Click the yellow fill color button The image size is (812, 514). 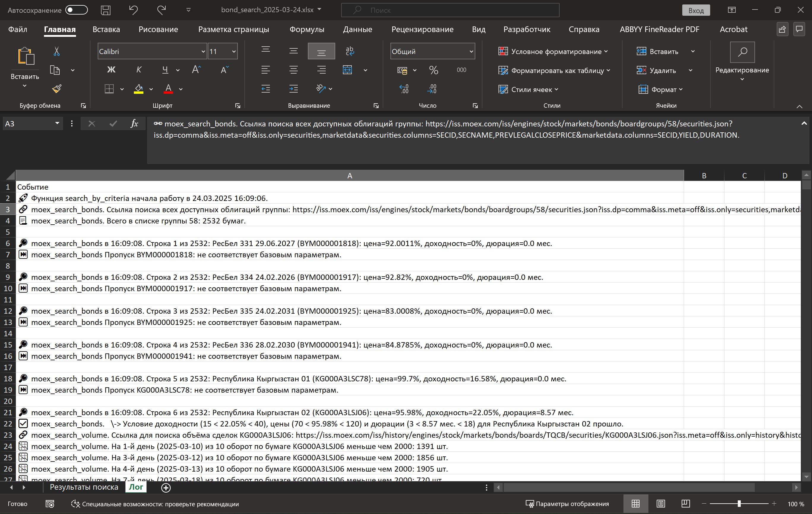point(139,89)
